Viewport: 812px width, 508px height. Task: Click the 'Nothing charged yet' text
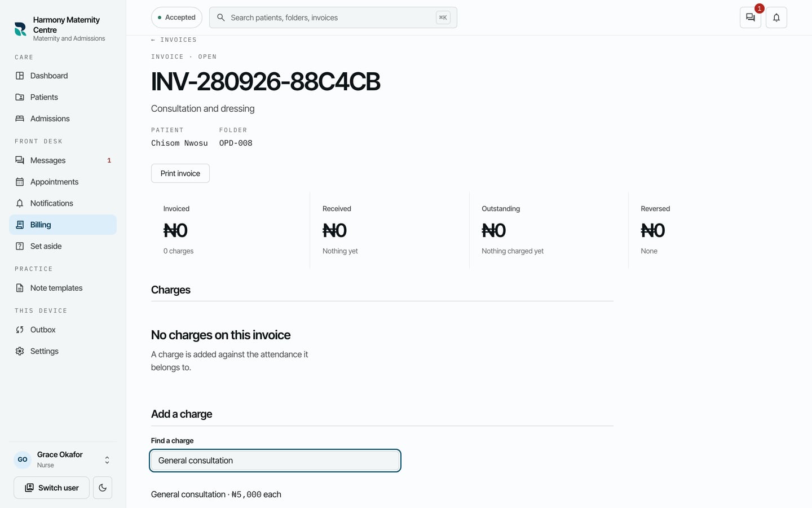coord(513,251)
